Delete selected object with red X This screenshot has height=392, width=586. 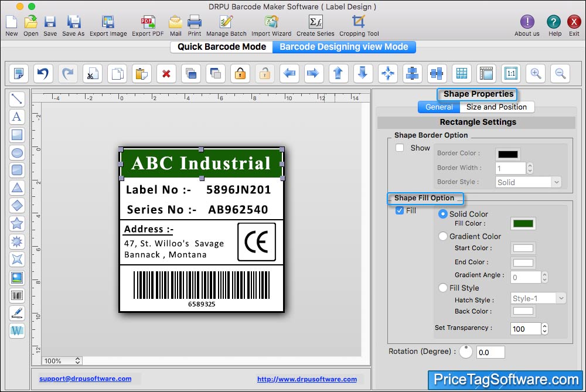pos(166,73)
